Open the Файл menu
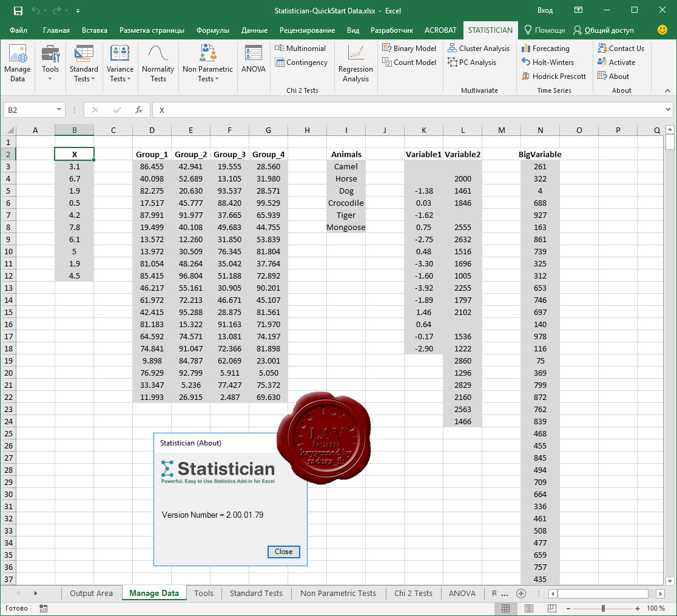The width and height of the screenshot is (677, 616). pos(18,30)
